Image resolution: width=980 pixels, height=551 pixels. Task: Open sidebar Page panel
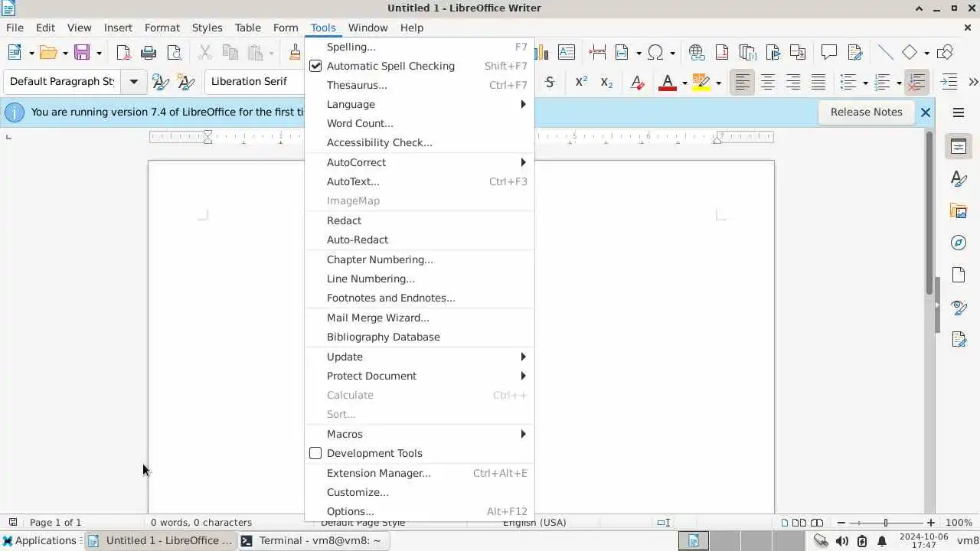959,275
